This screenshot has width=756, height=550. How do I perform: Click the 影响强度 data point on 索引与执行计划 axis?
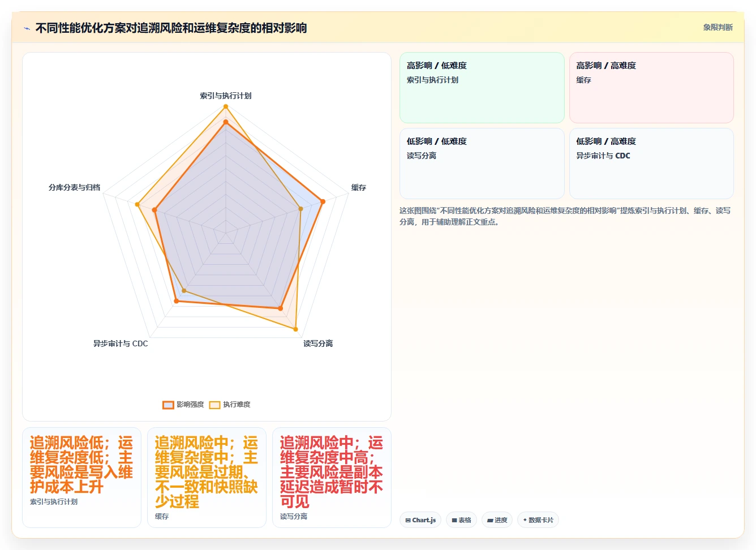tap(225, 122)
